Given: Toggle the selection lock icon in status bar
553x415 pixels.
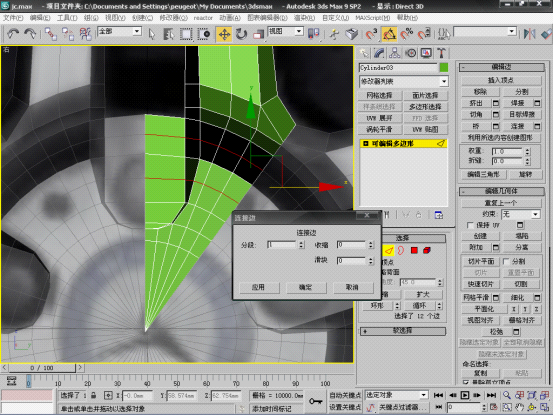Looking at the screenshot, I should coord(93,395).
